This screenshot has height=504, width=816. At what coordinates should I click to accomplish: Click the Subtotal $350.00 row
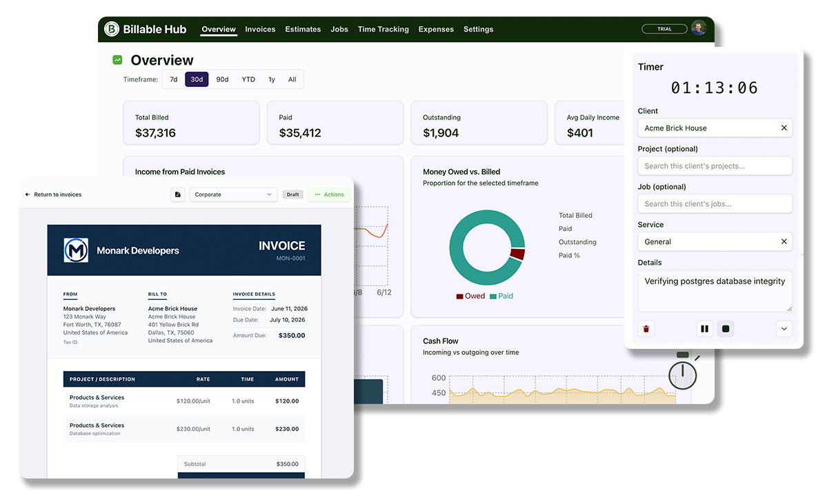241,464
